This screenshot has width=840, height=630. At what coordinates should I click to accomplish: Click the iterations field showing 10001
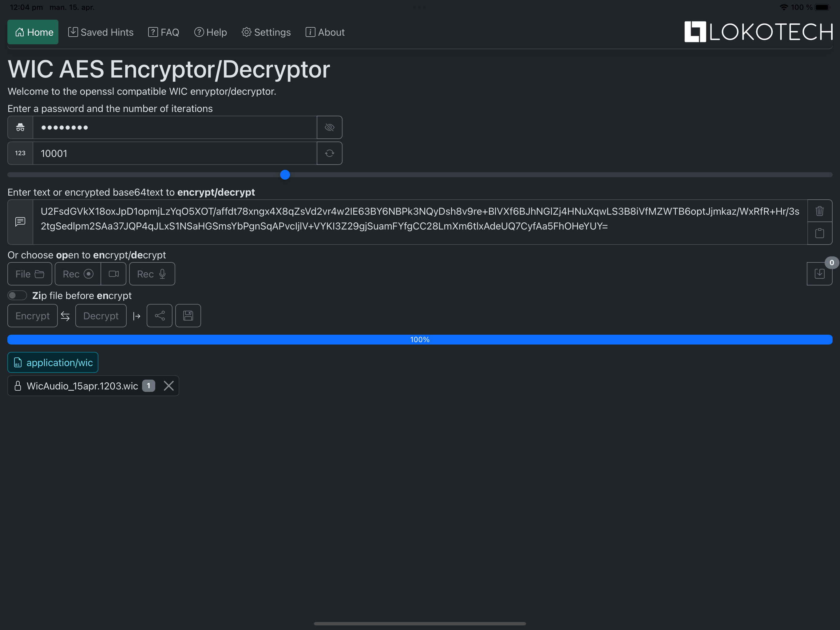click(175, 153)
